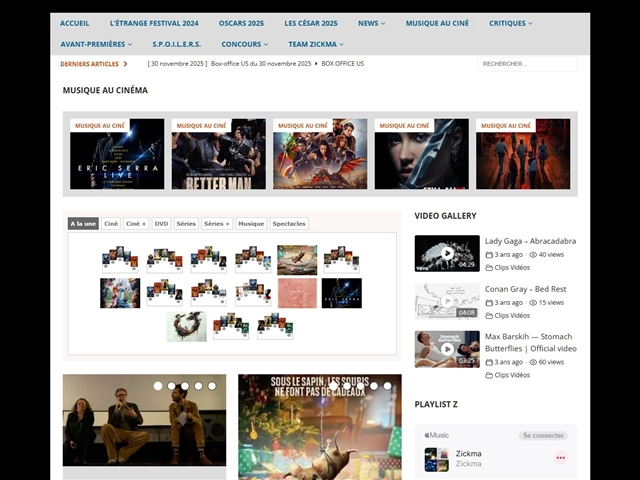Click the Zickma playlist cover art

tap(436, 458)
